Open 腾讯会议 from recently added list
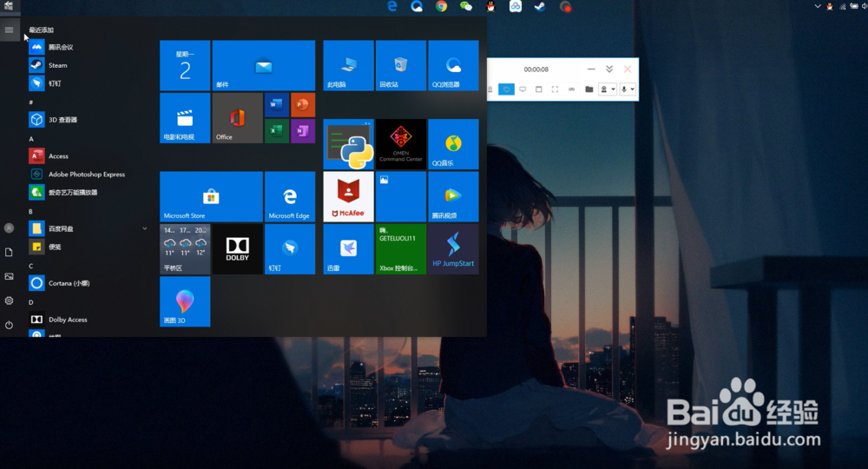Image resolution: width=868 pixels, height=469 pixels. coord(89,47)
